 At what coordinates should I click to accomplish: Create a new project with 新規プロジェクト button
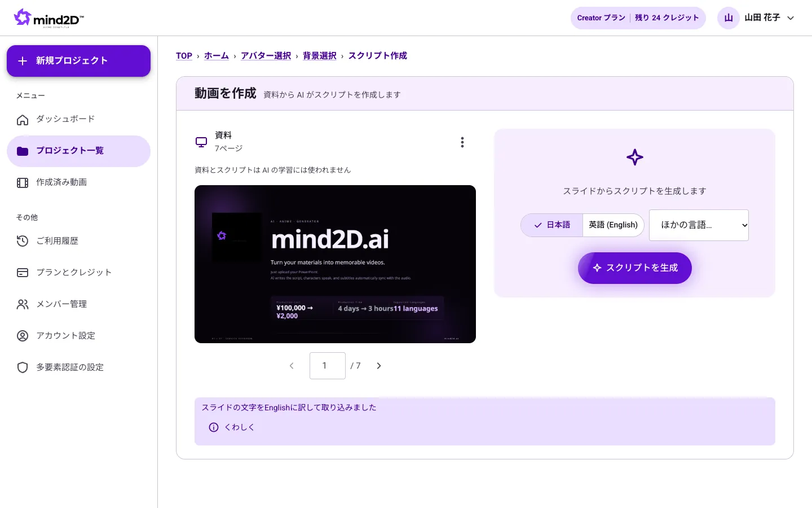click(x=78, y=61)
